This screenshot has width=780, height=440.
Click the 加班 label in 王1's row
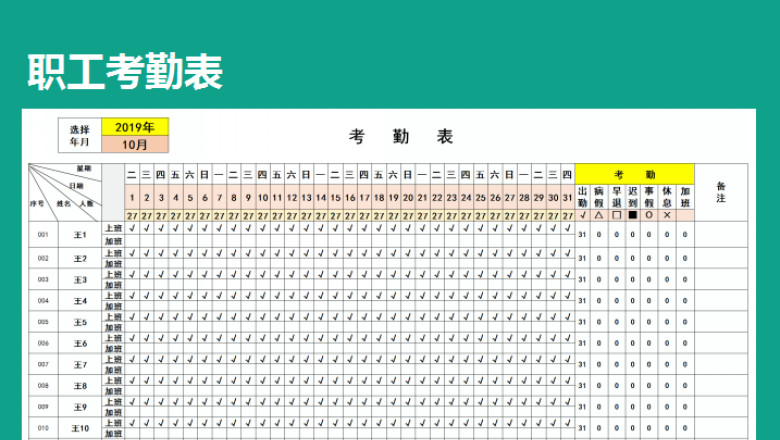point(113,241)
